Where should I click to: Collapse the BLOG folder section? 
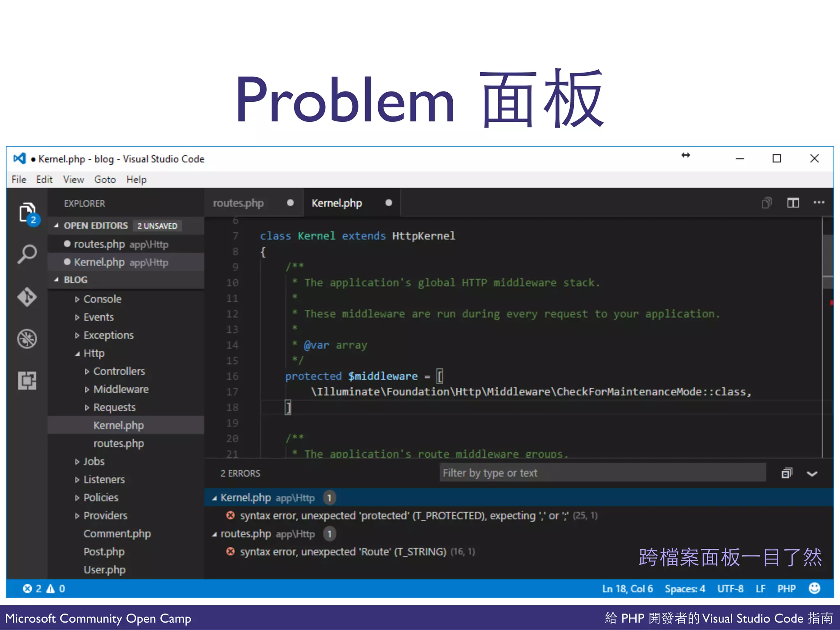pos(56,280)
